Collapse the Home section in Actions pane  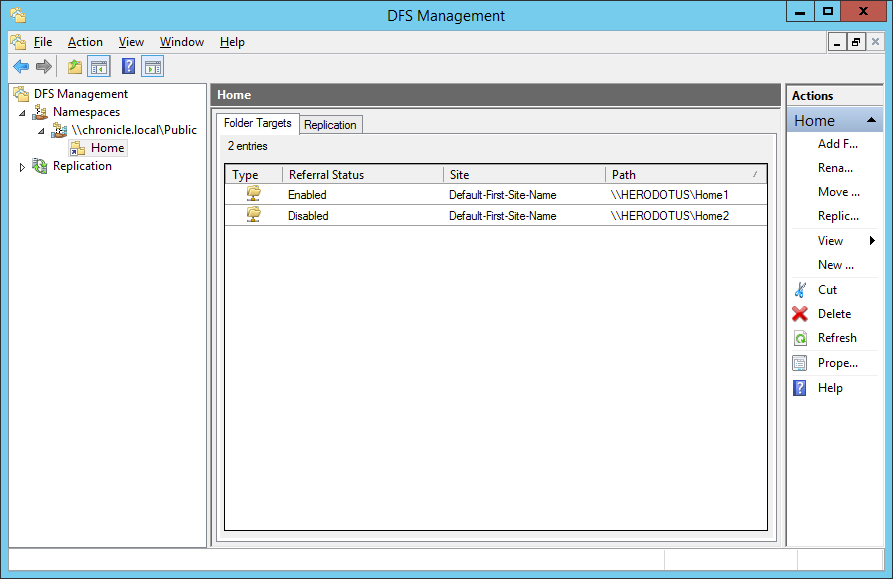click(873, 120)
